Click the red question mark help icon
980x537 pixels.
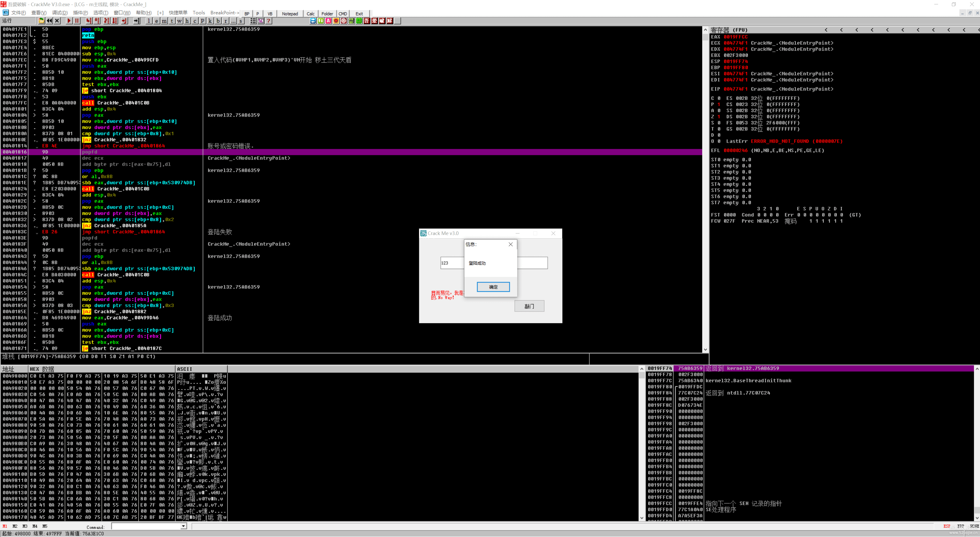tap(269, 21)
